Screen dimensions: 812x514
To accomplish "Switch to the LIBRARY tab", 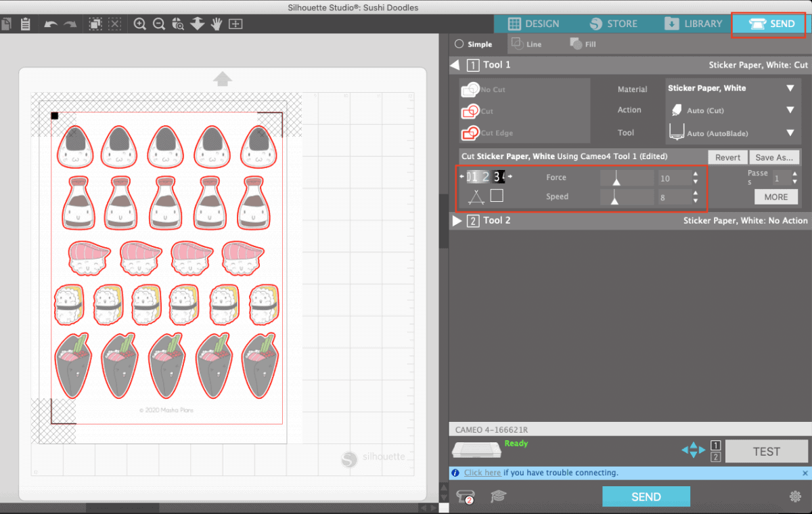I will 693,23.
